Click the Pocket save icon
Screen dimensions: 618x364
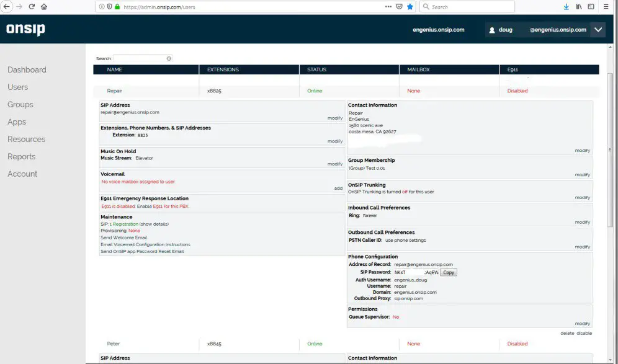pyautogui.click(x=399, y=7)
